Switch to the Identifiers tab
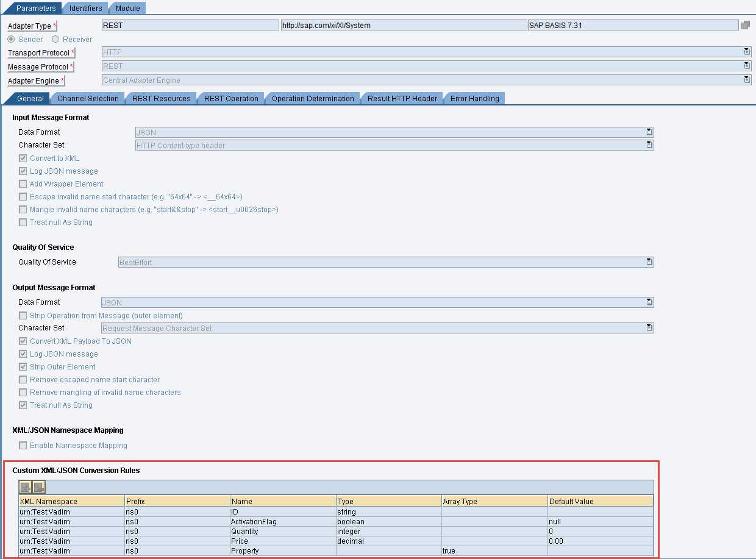The image size is (756, 559). click(85, 8)
